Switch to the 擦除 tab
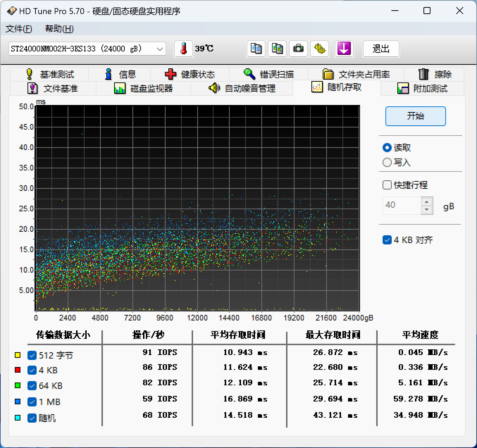This screenshot has width=477, height=448. click(434, 74)
